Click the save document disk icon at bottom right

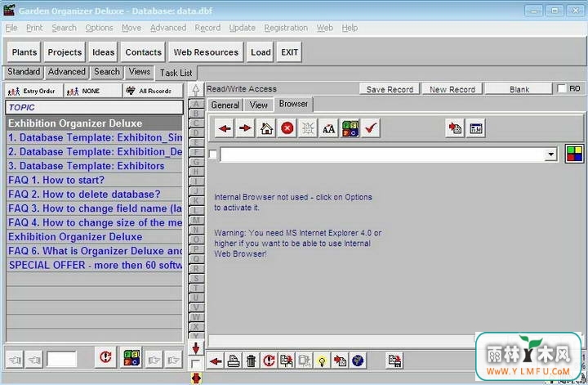coord(394,361)
